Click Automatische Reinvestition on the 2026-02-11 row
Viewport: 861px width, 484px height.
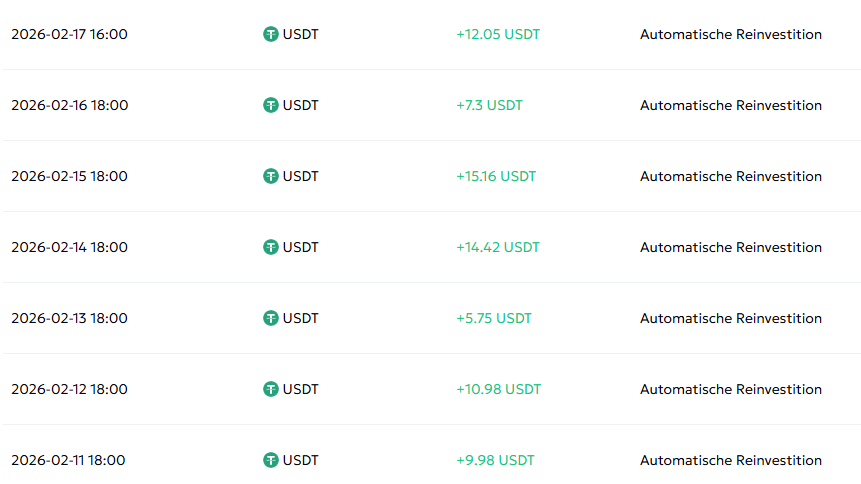coord(730,460)
